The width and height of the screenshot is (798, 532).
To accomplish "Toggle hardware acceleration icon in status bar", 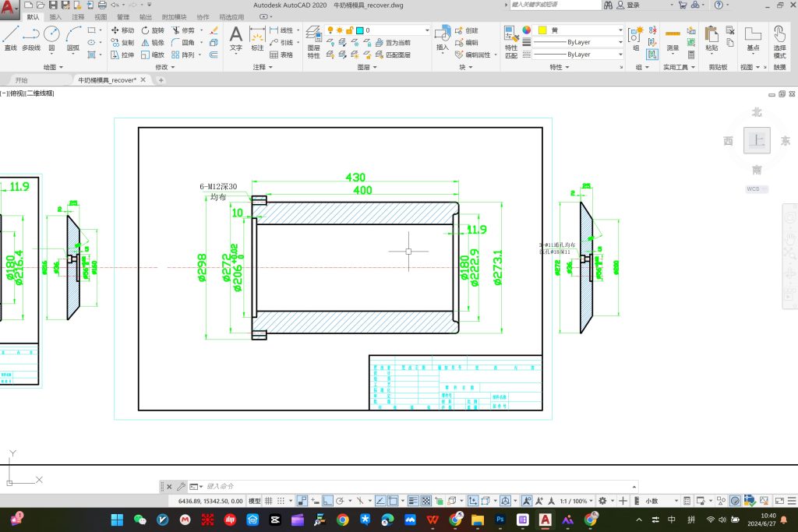I will 735,501.
